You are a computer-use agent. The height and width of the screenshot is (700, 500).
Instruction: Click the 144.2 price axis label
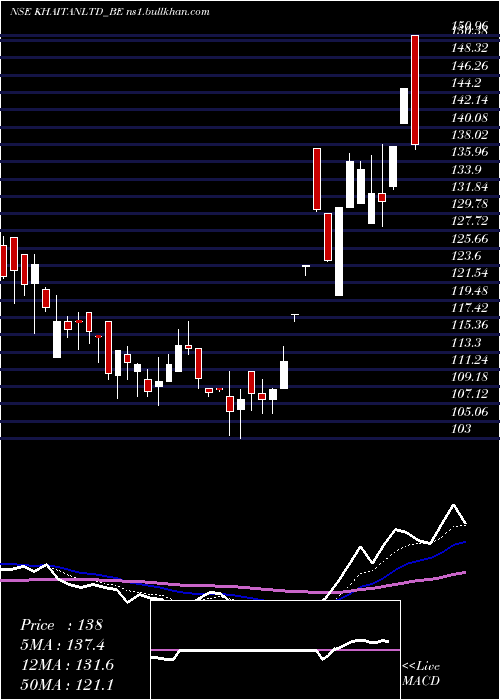tap(467, 83)
